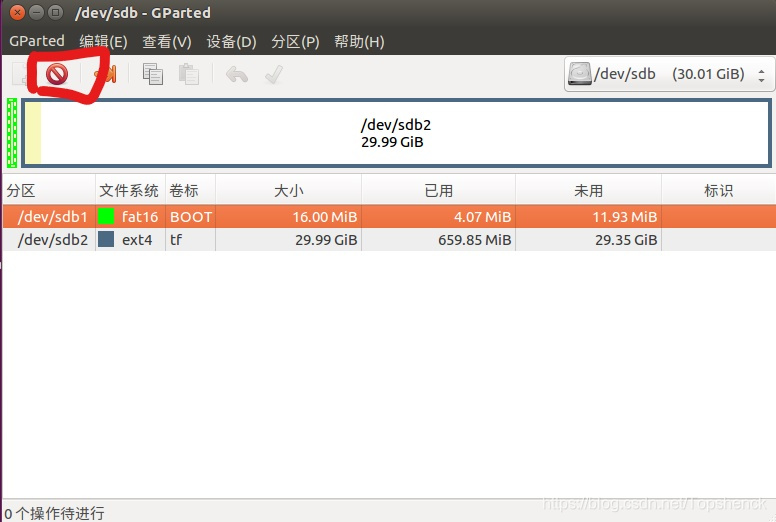Click the Copy partition toolbar icon
The height and width of the screenshot is (522, 776).
152,75
